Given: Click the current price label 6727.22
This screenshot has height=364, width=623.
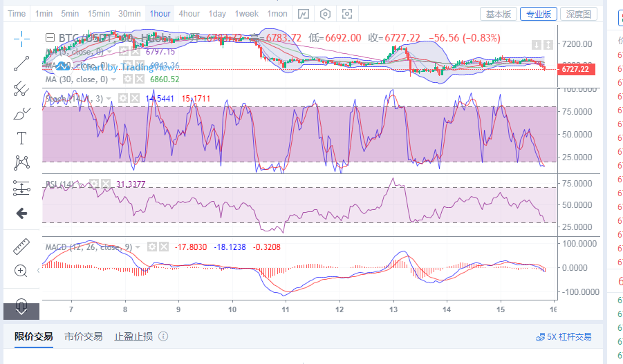Looking at the screenshot, I should click(576, 69).
